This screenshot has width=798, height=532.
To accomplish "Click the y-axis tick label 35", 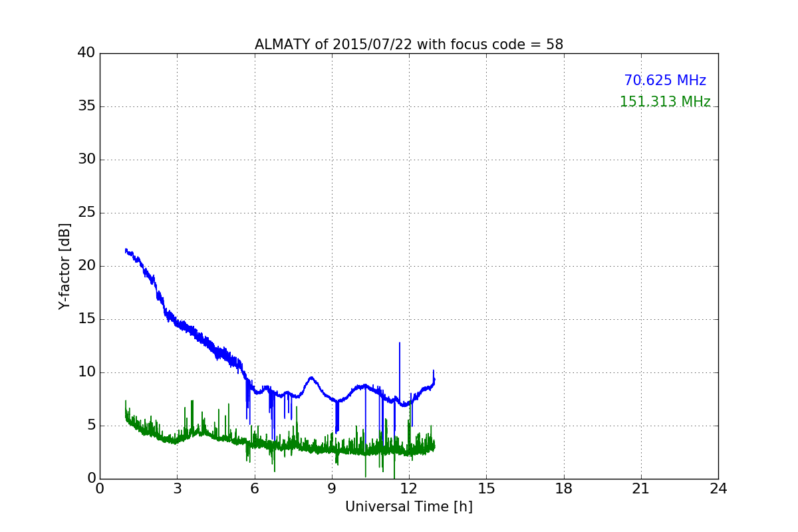I will point(86,106).
